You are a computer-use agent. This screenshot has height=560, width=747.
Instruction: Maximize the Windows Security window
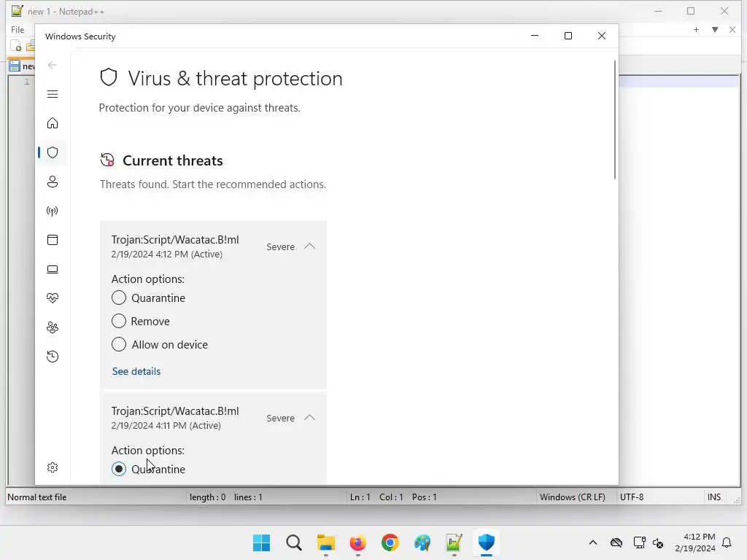pos(568,36)
